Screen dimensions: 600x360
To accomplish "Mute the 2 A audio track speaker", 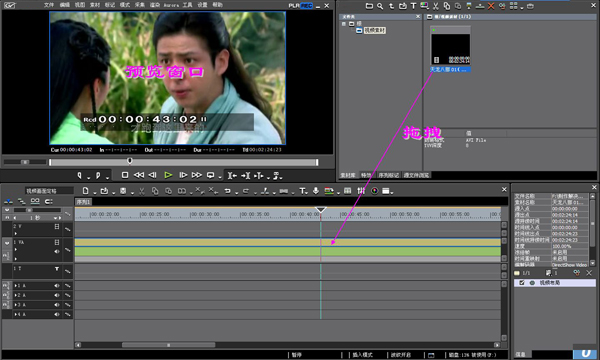I will tap(57, 295).
